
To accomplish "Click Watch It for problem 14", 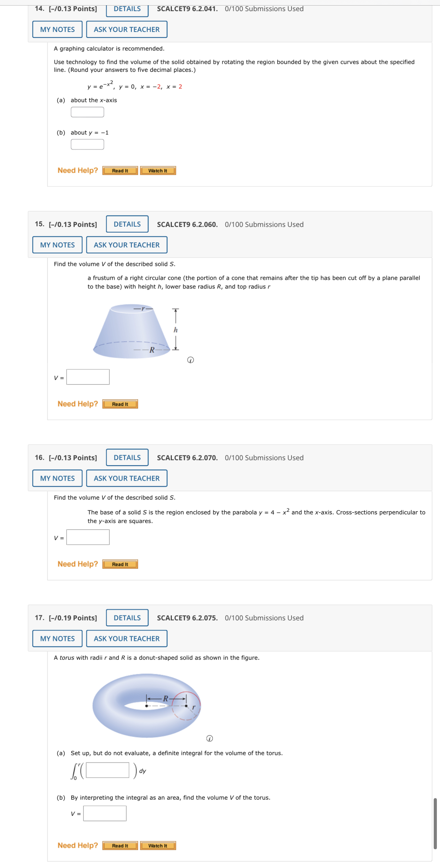I will 158,171.
